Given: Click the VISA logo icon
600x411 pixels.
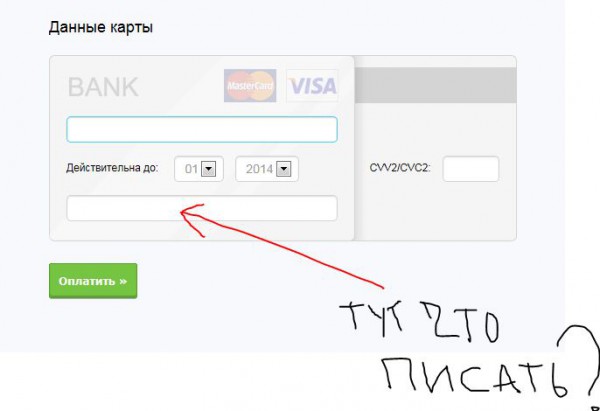Looking at the screenshot, I should click(x=312, y=86).
